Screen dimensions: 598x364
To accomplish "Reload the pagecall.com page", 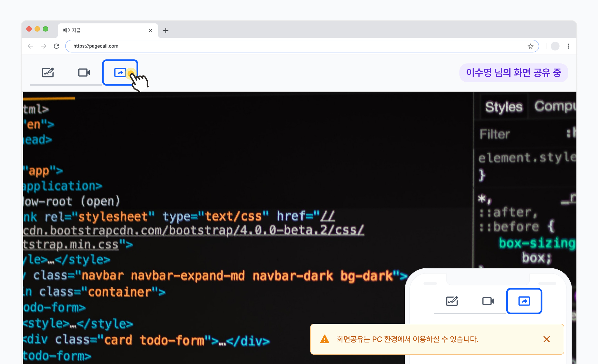I will point(57,46).
